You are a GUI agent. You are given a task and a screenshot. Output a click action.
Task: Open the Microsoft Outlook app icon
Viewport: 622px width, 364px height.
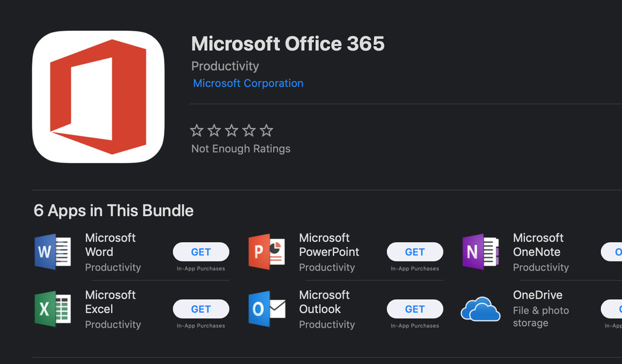(x=267, y=309)
